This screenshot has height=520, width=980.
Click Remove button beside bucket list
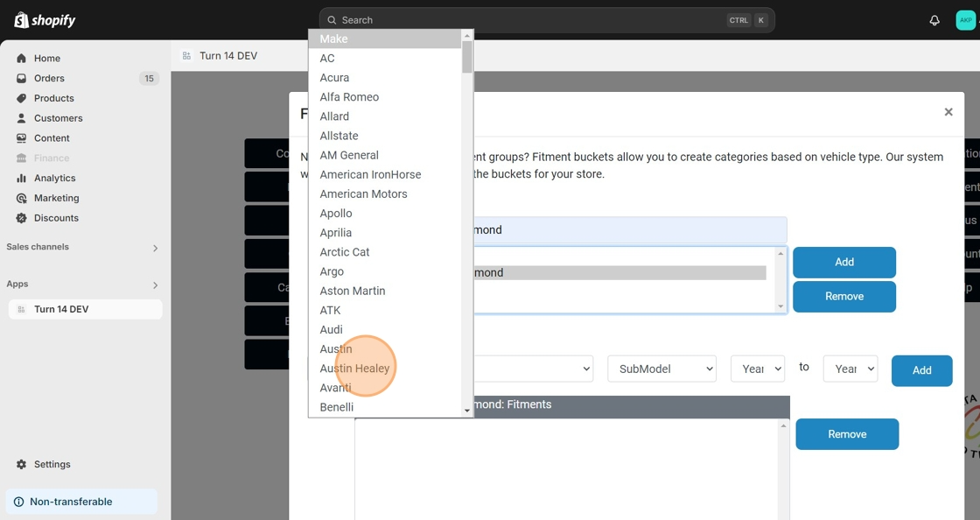[843, 297]
